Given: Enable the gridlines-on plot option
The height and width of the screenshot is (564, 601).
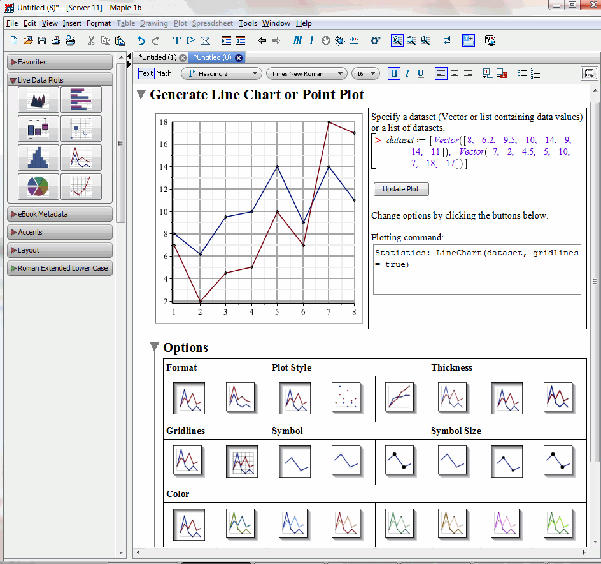Looking at the screenshot, I should (x=243, y=461).
